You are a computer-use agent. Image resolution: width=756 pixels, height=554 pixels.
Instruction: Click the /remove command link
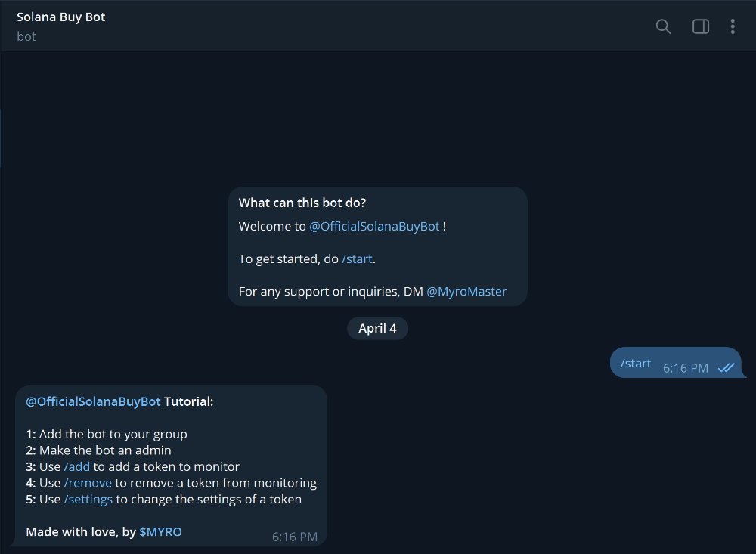tap(88, 483)
